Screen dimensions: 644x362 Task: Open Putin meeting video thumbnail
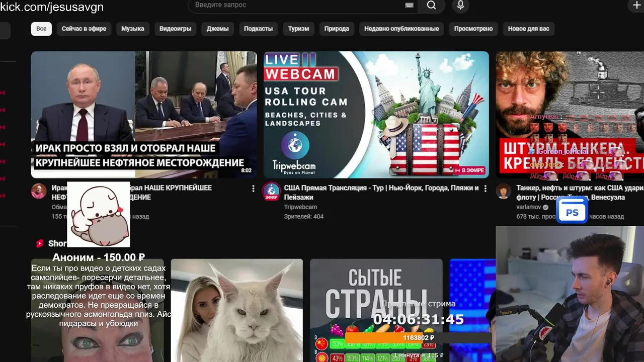144,115
